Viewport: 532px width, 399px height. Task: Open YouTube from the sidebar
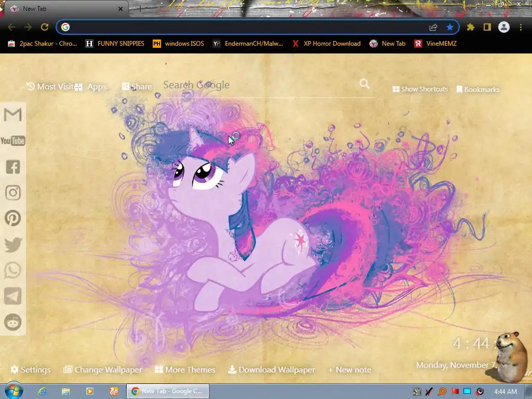click(x=13, y=140)
